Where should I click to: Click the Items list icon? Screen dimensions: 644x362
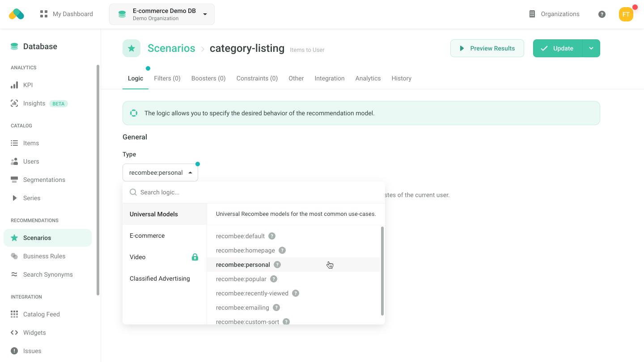[x=14, y=143]
